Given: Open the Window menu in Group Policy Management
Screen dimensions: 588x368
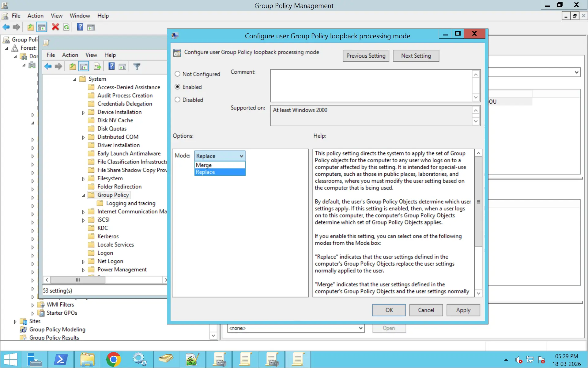Looking at the screenshot, I should (x=80, y=16).
